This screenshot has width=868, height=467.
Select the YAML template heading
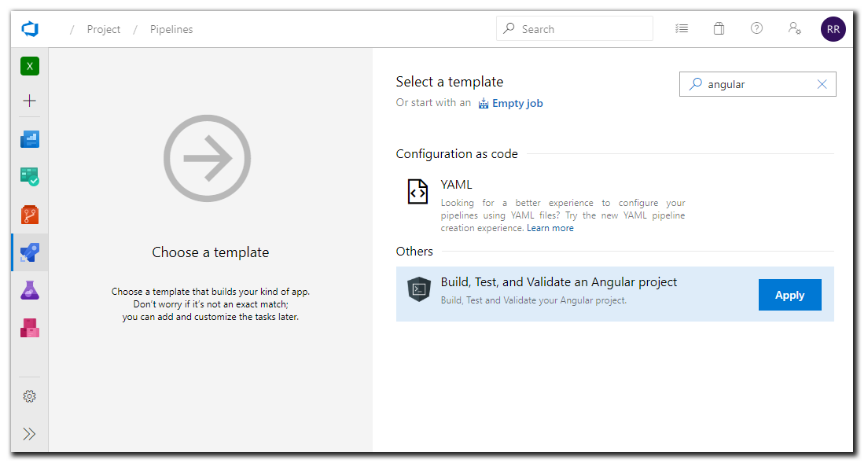pos(456,185)
